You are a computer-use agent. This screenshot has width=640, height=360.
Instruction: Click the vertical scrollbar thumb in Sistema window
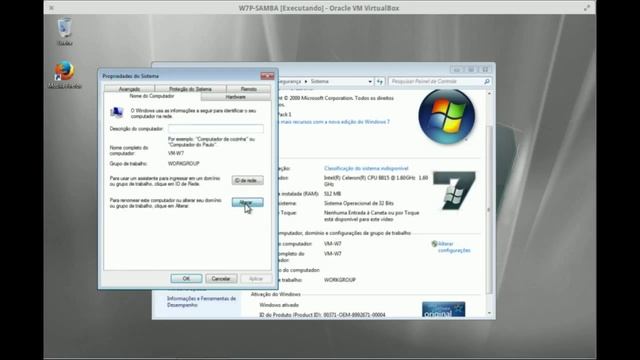(489, 209)
